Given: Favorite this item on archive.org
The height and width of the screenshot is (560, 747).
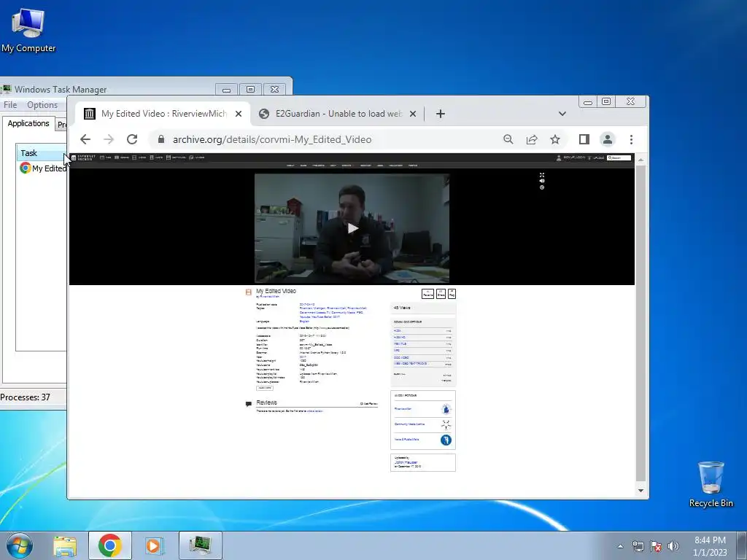Looking at the screenshot, I should [x=427, y=294].
